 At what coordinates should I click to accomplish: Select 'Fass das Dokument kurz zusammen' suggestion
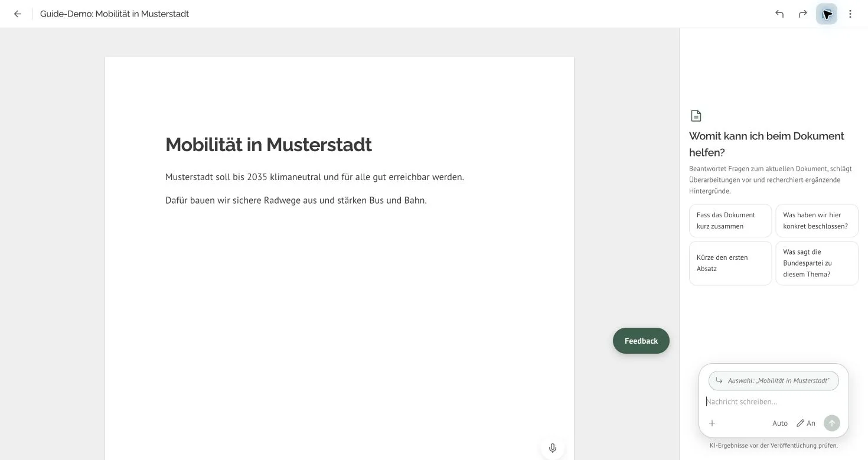[730, 220]
